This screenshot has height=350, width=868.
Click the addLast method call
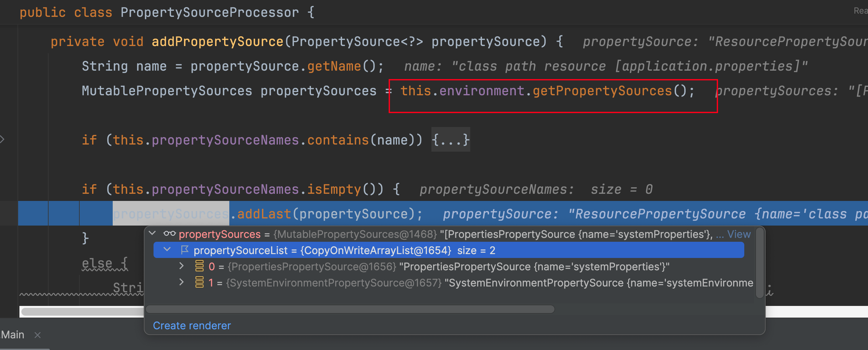tap(264, 214)
